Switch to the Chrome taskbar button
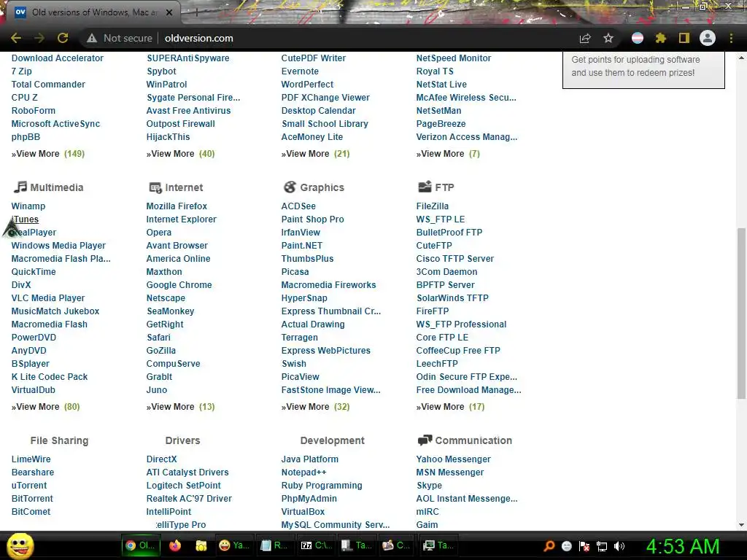This screenshot has height=560, width=747. click(141, 545)
